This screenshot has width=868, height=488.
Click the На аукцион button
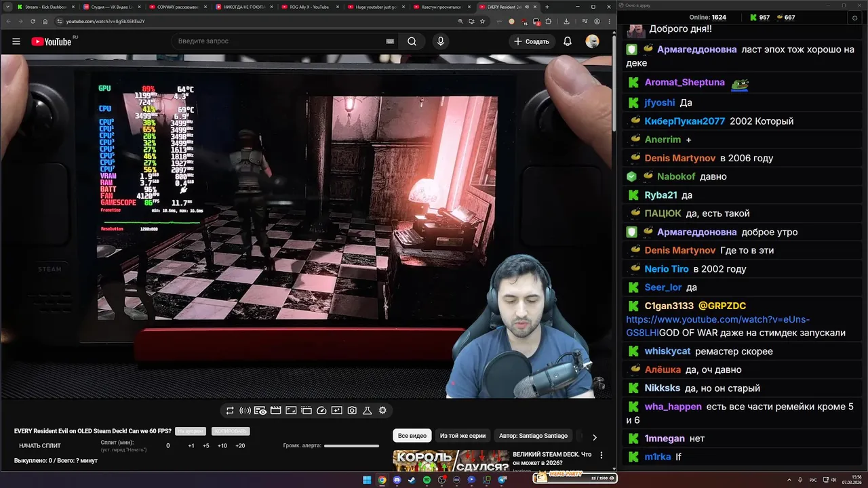(190, 431)
